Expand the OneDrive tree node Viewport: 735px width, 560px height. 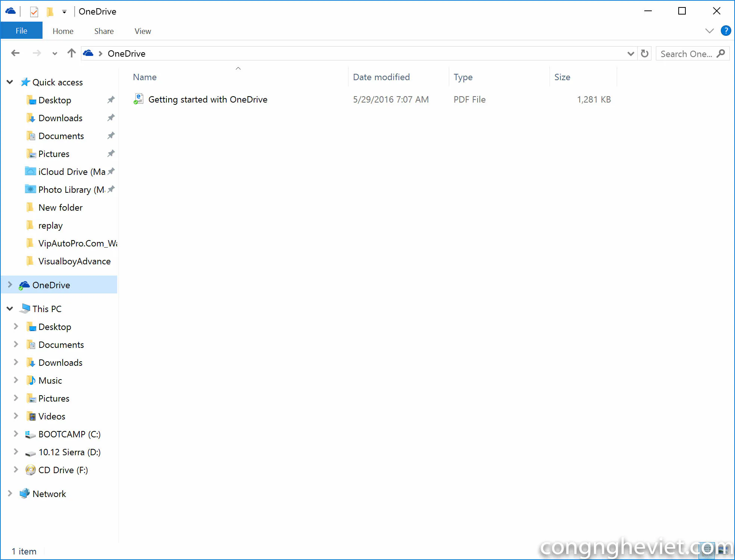point(10,285)
